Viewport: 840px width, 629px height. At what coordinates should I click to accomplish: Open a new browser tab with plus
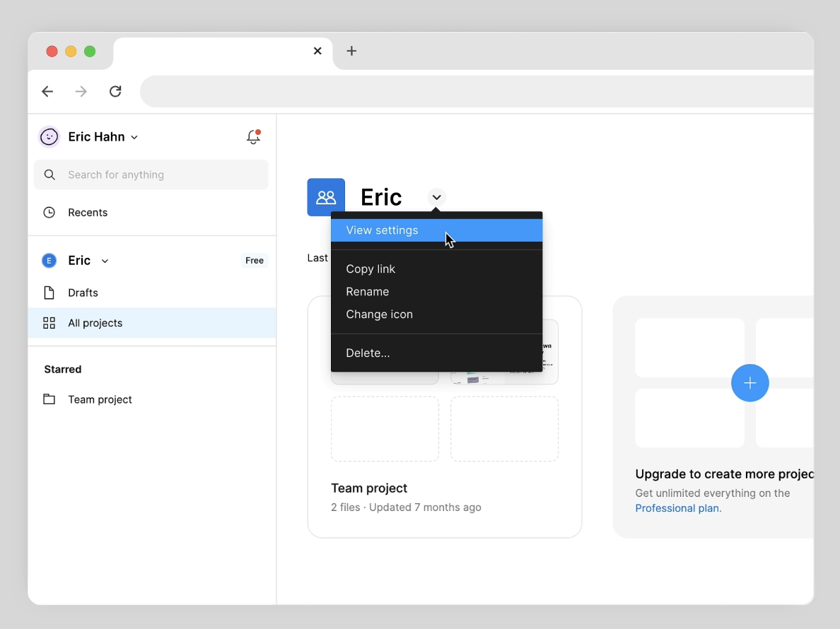[x=351, y=51]
